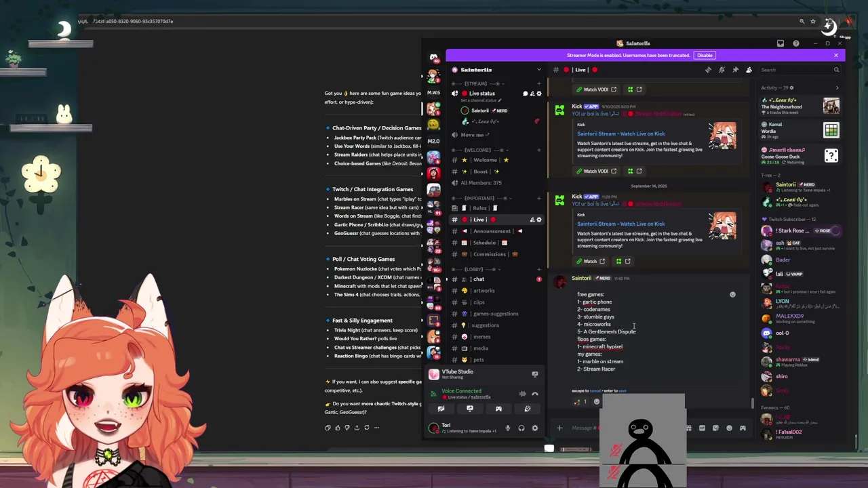
Task: Open Live status voice channel settings gear
Action: [x=539, y=94]
